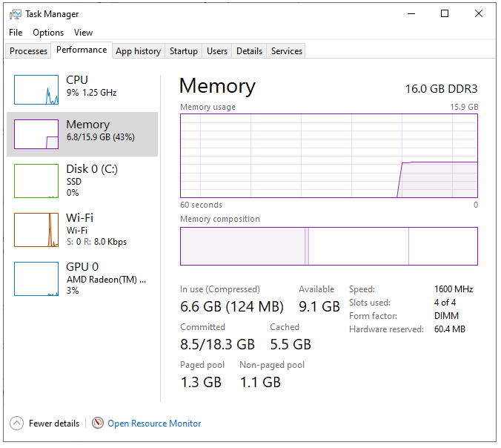Viewport: 501px width, 448px height.
Task: Click the '5.5 GB' cached value
Action: (x=291, y=344)
